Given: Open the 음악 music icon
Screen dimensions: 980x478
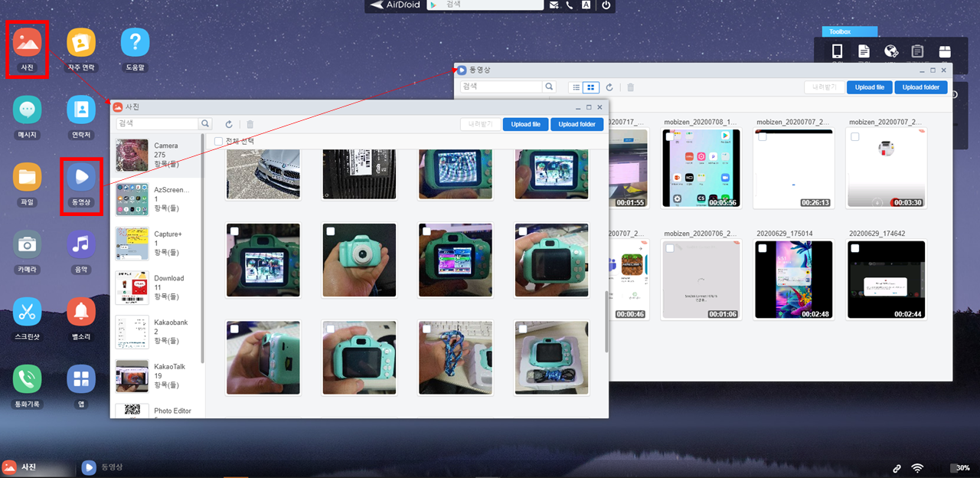Looking at the screenshot, I should click(x=81, y=245).
